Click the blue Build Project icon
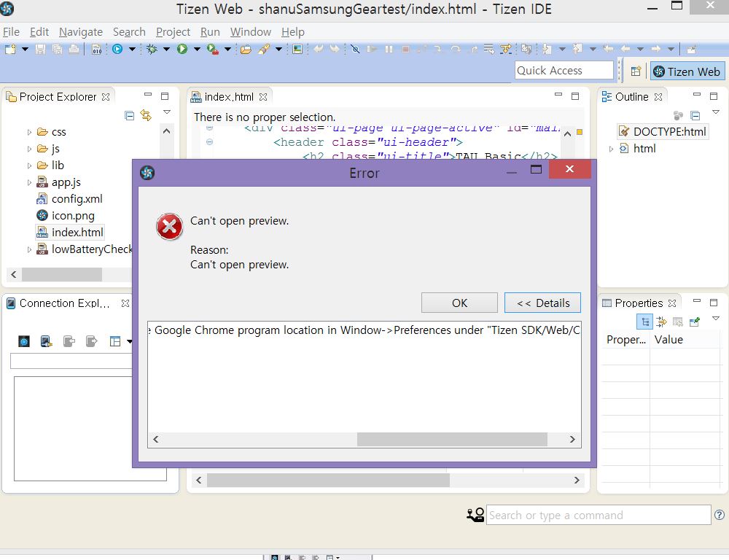Screen dimensions: 729x560 pos(117,49)
